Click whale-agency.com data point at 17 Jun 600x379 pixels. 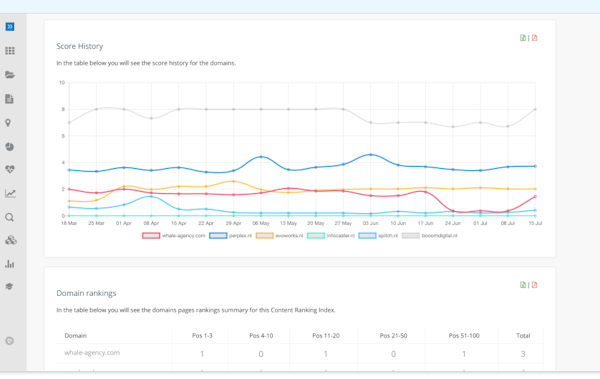click(426, 192)
